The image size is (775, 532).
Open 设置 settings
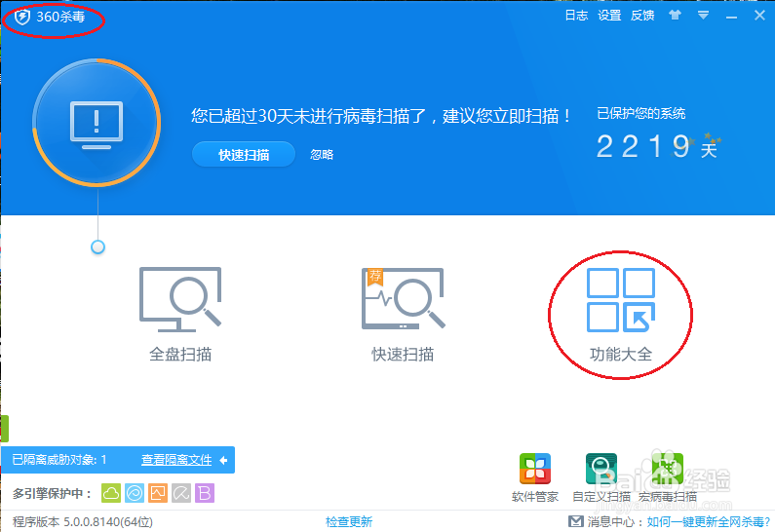pyautogui.click(x=609, y=16)
